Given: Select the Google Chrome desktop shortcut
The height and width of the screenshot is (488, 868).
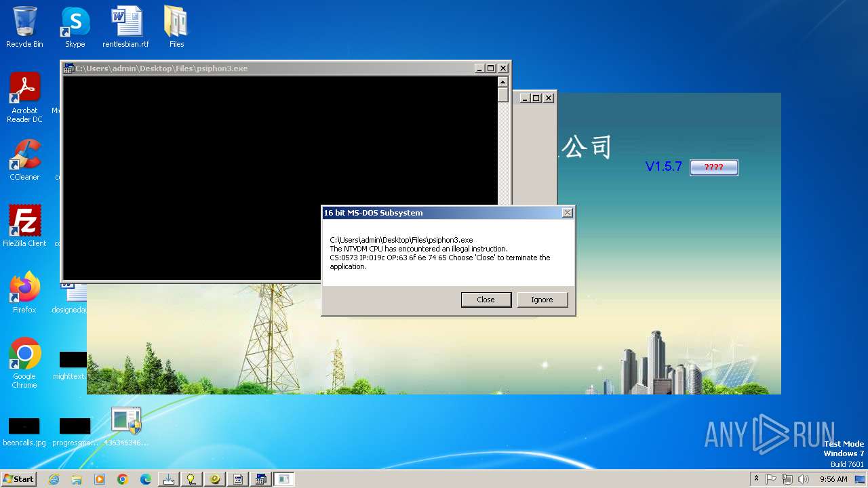Looking at the screenshot, I should [x=24, y=363].
